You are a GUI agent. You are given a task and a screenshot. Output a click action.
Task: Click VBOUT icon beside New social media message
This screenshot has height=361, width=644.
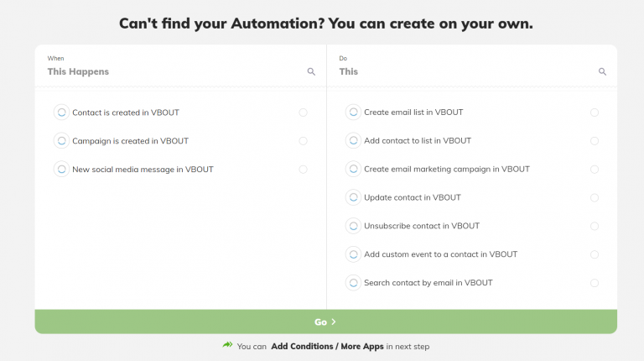coord(61,170)
